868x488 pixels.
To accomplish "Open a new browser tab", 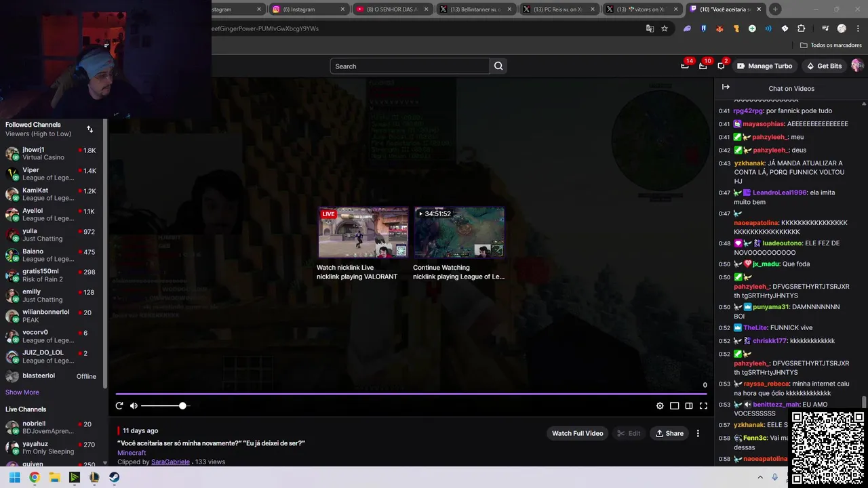I will (x=775, y=9).
